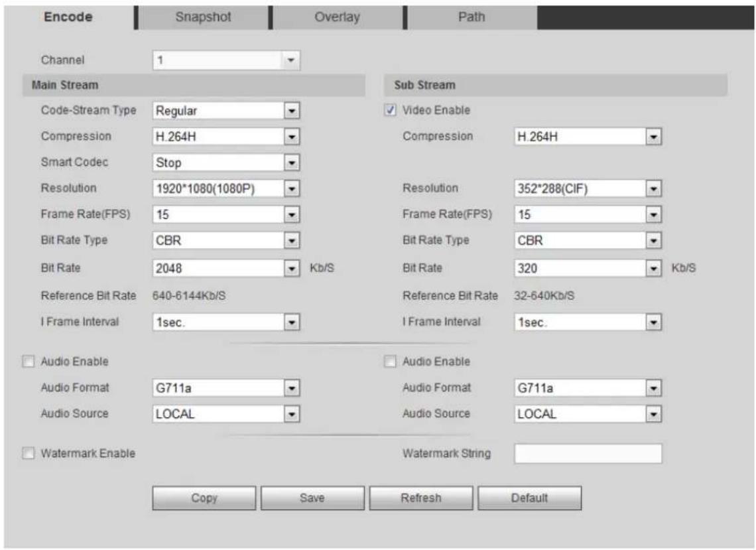756x550 pixels.
Task: Open Main Stream Bit Rate 2048 dropdown
Action: 226,268
